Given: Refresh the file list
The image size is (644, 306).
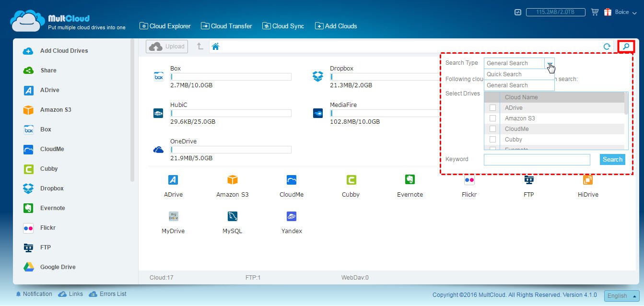Looking at the screenshot, I should 607,47.
